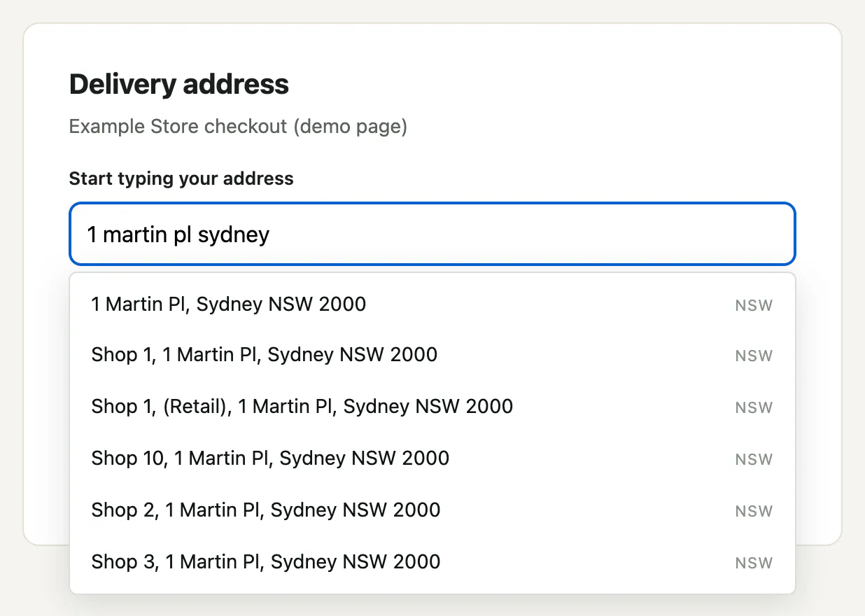Select suggestion "1 Martin Pl, Sydney NSW 2000"
This screenshot has height=616, width=865.
pos(432,304)
